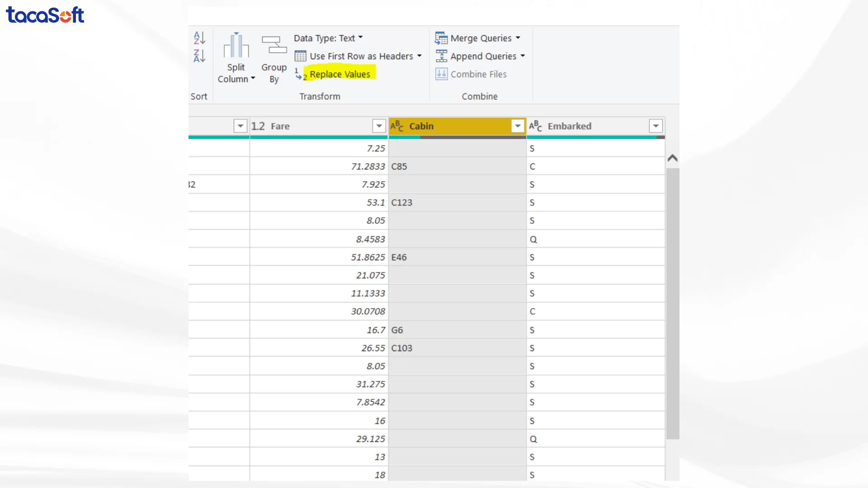The height and width of the screenshot is (488, 868).
Task: Select Fare cell 7.25
Action: pos(319,148)
